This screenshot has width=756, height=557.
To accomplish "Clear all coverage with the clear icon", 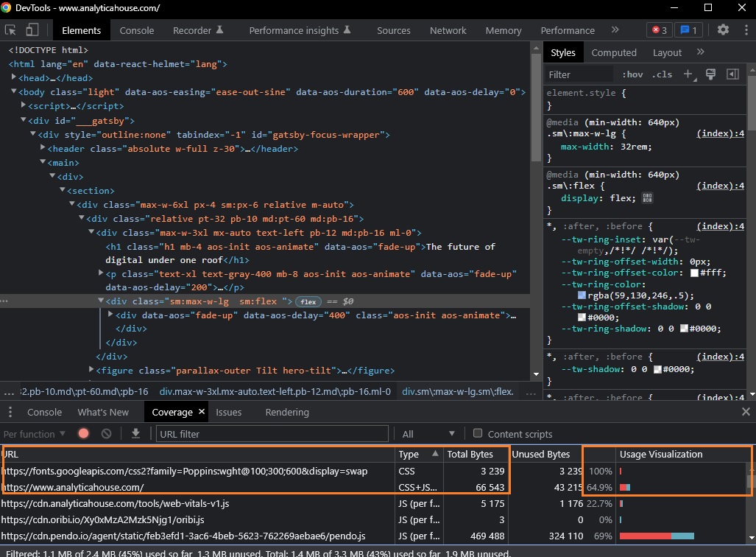I will (106, 433).
